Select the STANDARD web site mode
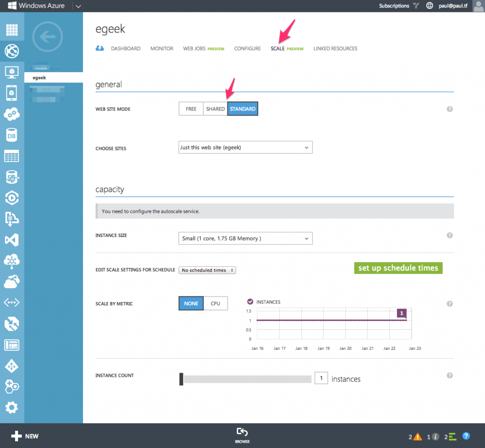The image size is (485, 448). point(242,109)
